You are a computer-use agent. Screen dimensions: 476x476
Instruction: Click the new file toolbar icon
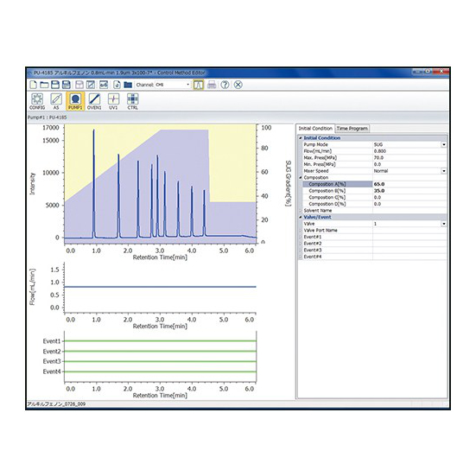click(33, 85)
